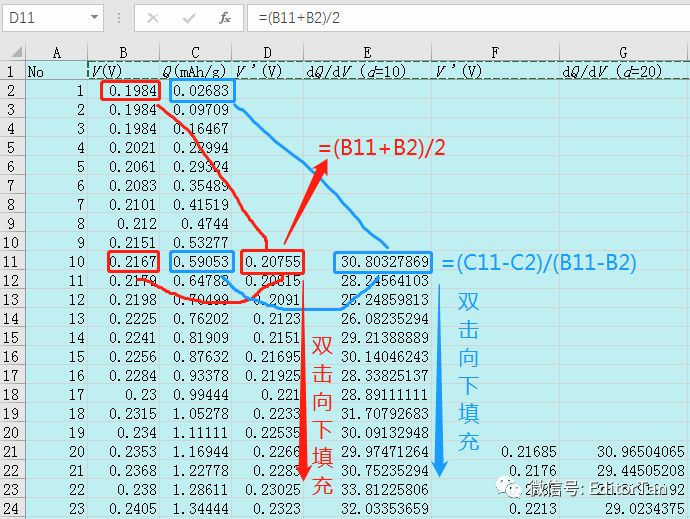Click cell E11 with value 30.80327869
The image size is (690, 519).
[367, 262]
